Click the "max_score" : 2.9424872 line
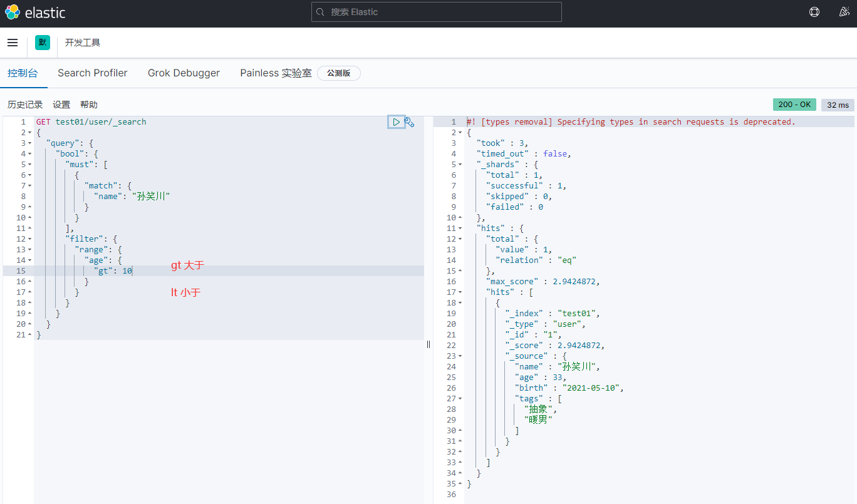 pos(543,282)
